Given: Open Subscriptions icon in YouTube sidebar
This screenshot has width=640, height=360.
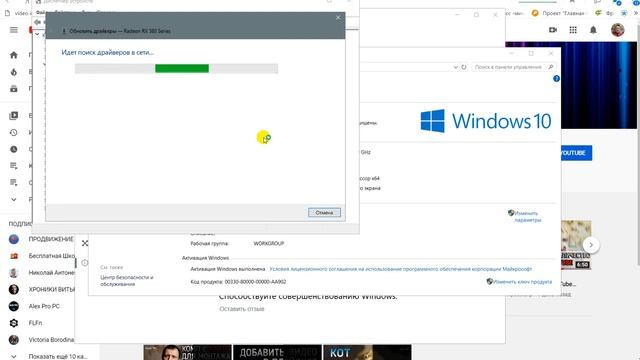Looking at the screenshot, I should pyautogui.click(x=14, y=89).
